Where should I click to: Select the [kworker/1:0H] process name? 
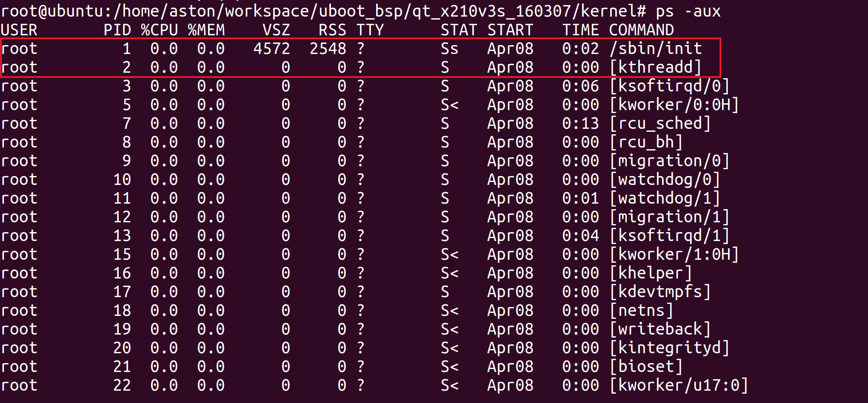coord(674,254)
